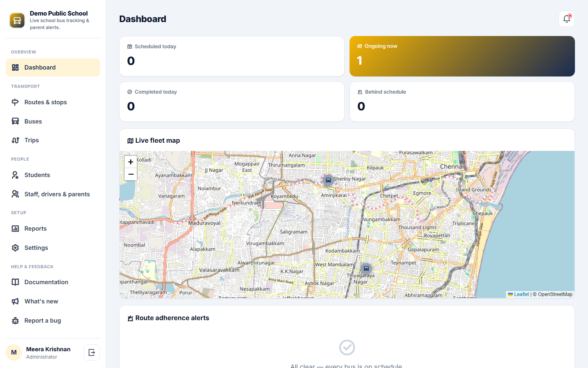Zoom out on the live fleet map
The height and width of the screenshot is (368, 588).
point(131,174)
